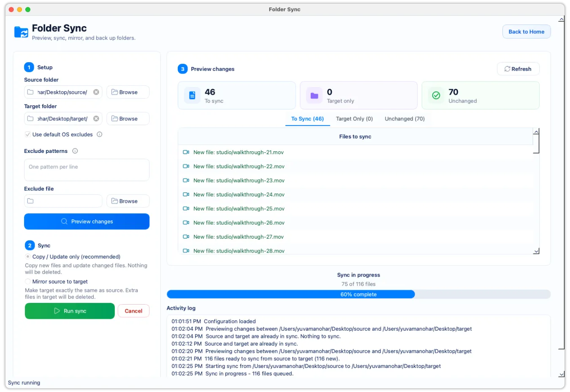Screen dimensions: 570x392
Task: Select Copy / Update only sync mode
Action: (x=28, y=256)
